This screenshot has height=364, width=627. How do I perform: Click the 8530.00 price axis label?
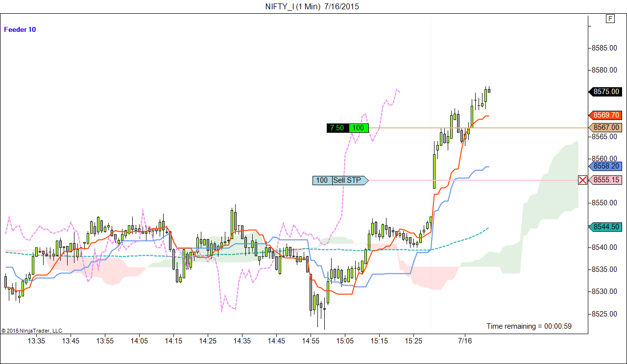pos(604,291)
